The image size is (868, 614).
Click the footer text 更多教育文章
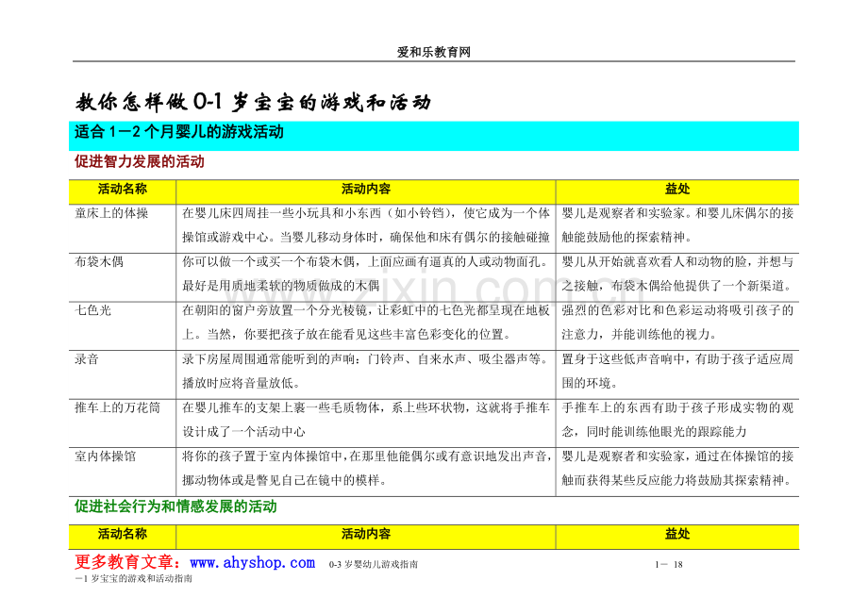pos(130,563)
